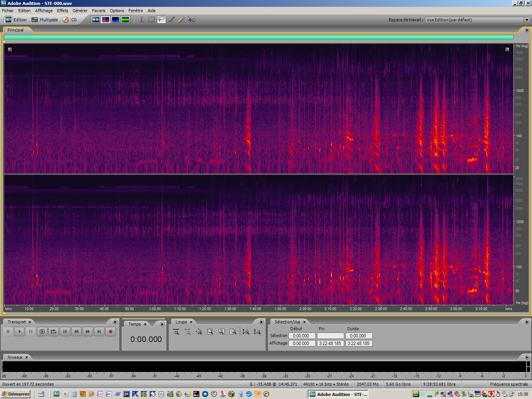The width and height of the screenshot is (532, 399).
Task: Click the Démarrer button
Action: [15, 394]
